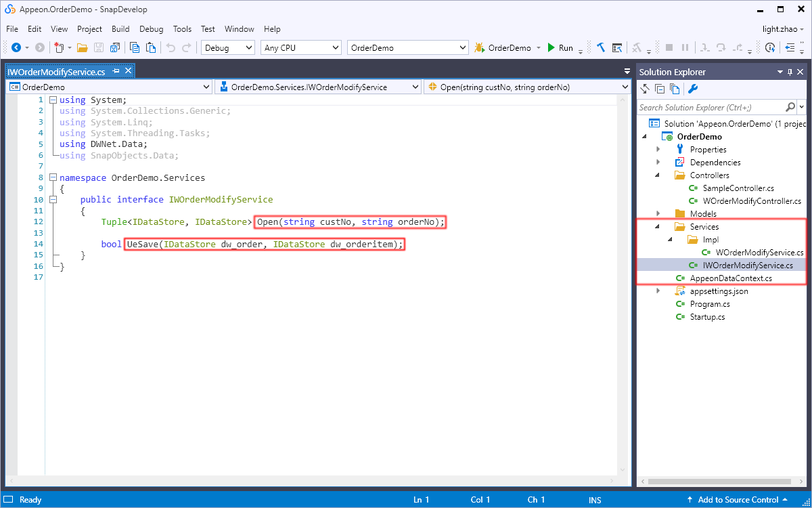The width and height of the screenshot is (812, 508).
Task: Open the Test menu
Action: coord(208,29)
